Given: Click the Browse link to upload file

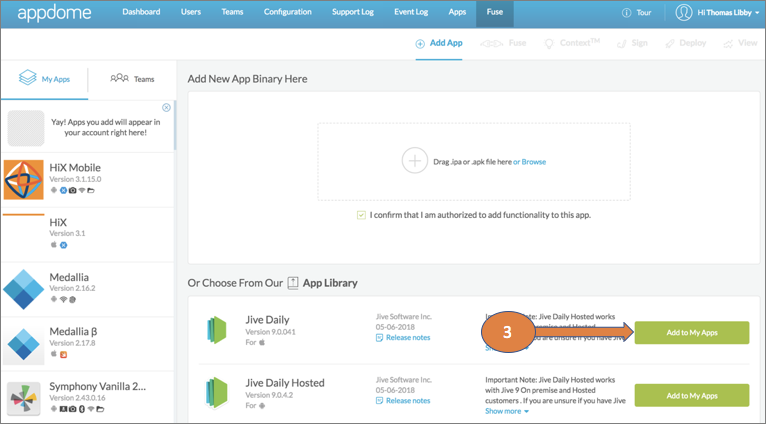Looking at the screenshot, I should click(x=530, y=162).
